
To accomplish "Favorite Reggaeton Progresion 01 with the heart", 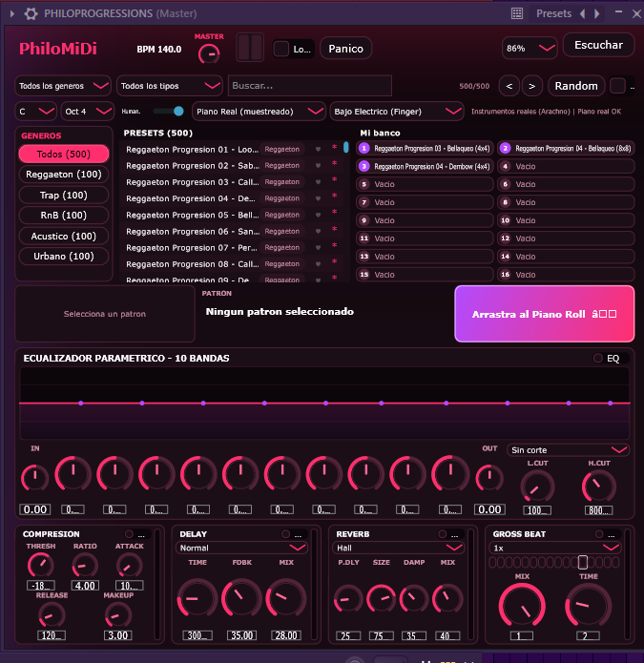I will tap(318, 149).
